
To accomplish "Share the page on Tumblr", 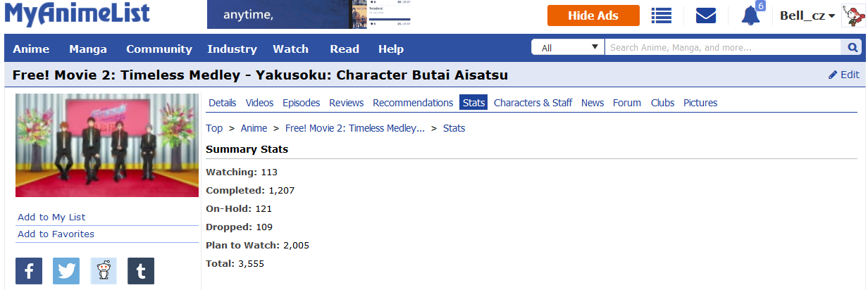I will click(x=141, y=271).
